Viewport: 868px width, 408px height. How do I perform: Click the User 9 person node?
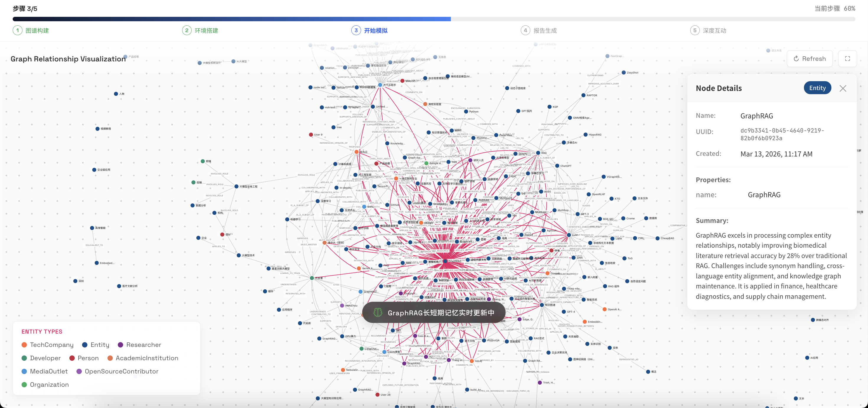coord(311,135)
